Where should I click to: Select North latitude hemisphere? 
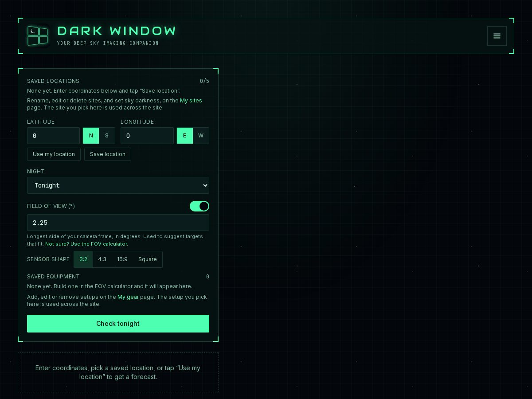tap(91, 136)
